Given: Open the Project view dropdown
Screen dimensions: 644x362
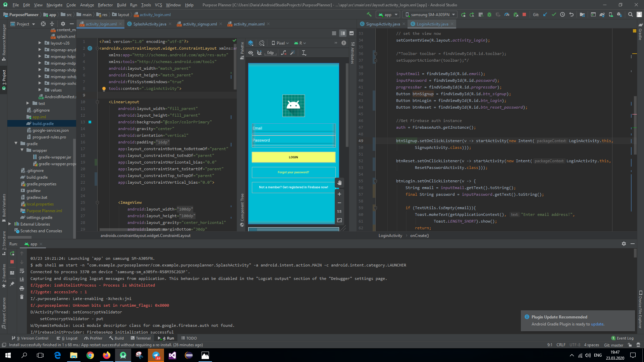Looking at the screenshot, I should coord(23,24).
